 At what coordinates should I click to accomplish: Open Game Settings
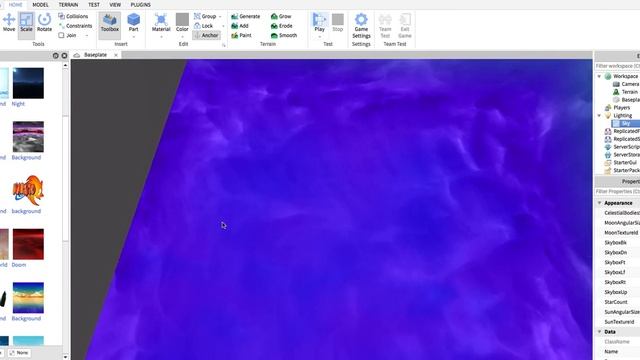point(361,25)
